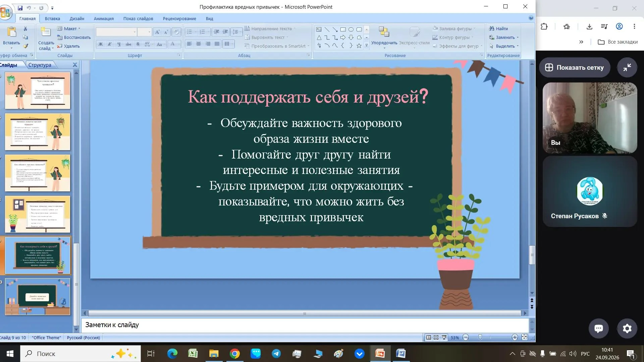This screenshot has height=362, width=644.
Task: Open video call settings gear
Action: coord(627,328)
